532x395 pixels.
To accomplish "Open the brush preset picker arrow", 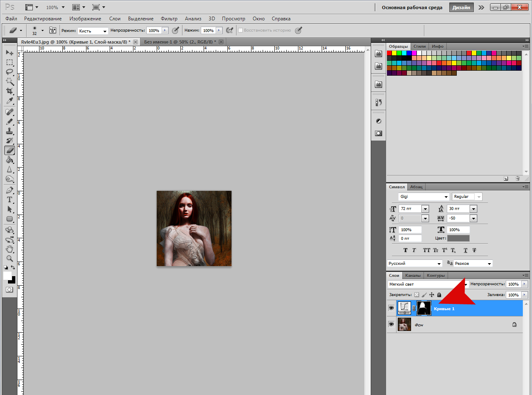I will [x=42, y=30].
